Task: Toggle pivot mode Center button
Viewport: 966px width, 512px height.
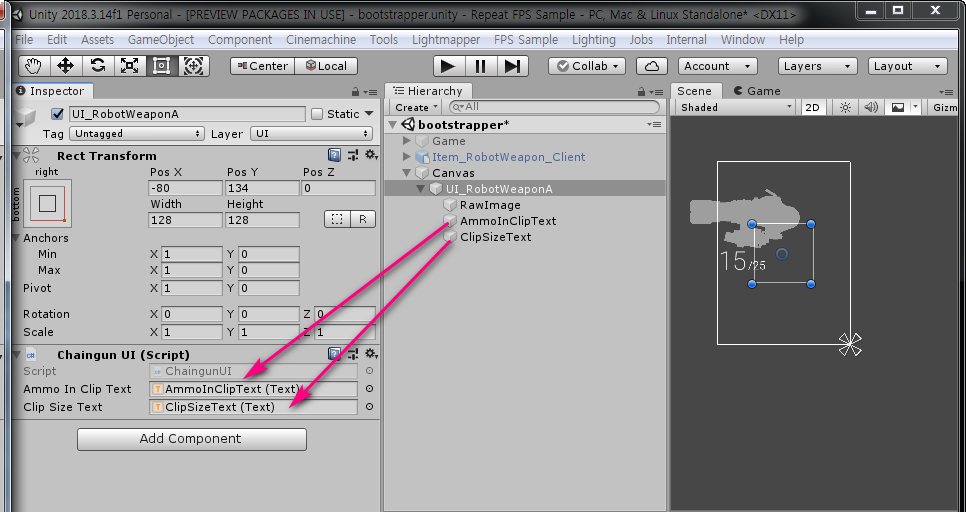Action: [x=263, y=66]
